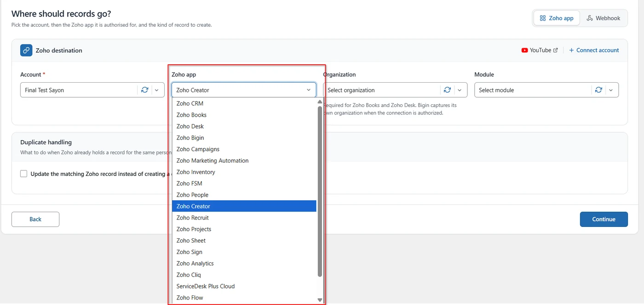Expand the Account dropdown arrow
Screen dimensions: 644x305
(x=157, y=90)
